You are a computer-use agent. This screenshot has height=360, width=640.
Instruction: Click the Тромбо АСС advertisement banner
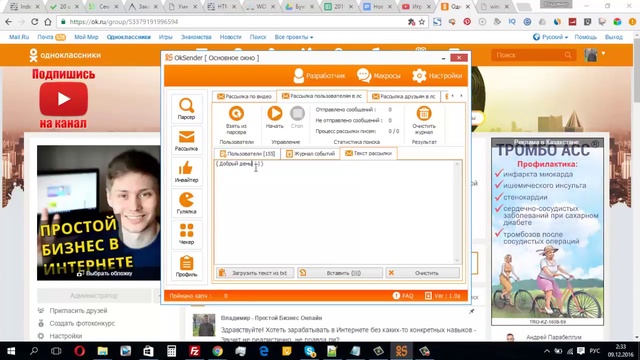click(547, 231)
